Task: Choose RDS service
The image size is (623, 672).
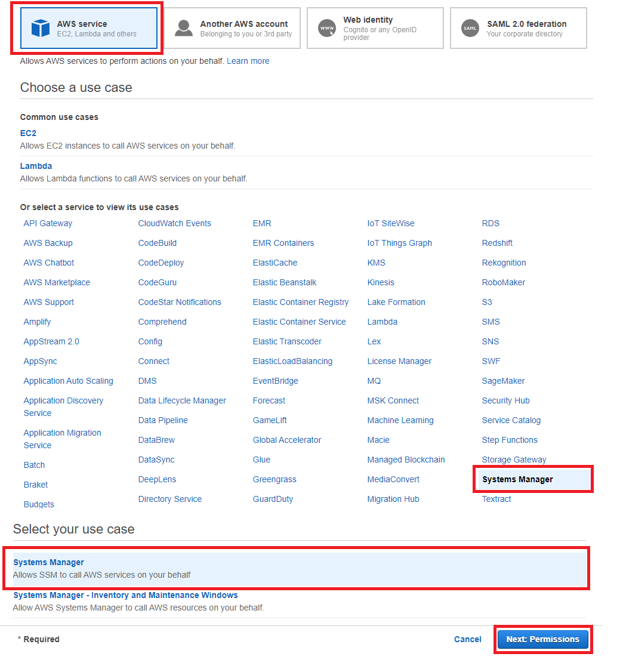Action: coord(491,224)
